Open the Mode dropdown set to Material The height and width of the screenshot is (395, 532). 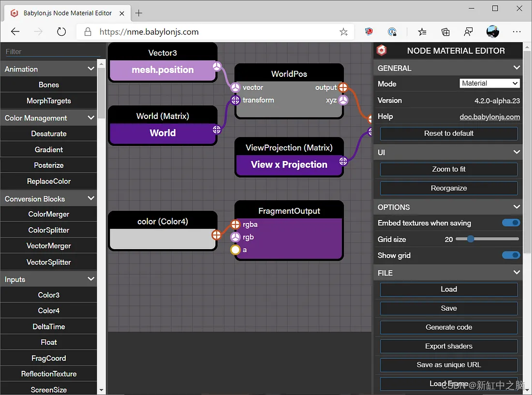pos(489,84)
